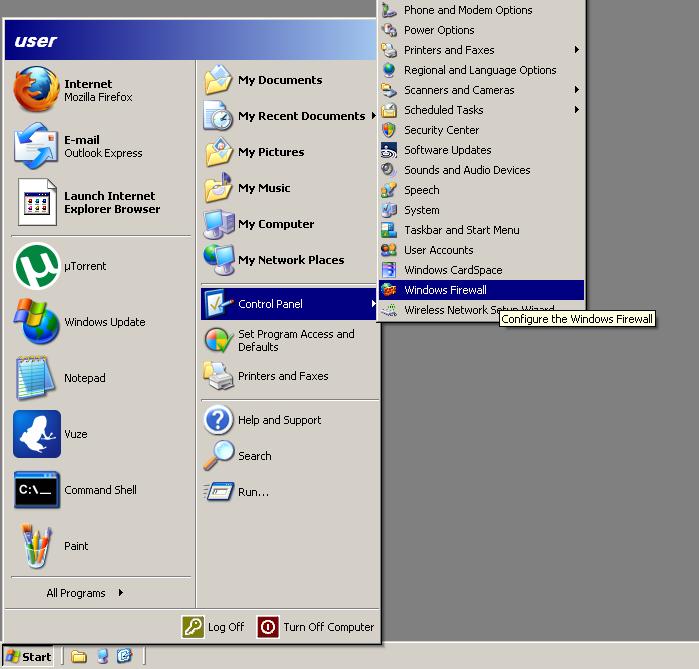Click Launch Internet Explorer Browser icon
The image size is (699, 669).
tap(37, 202)
